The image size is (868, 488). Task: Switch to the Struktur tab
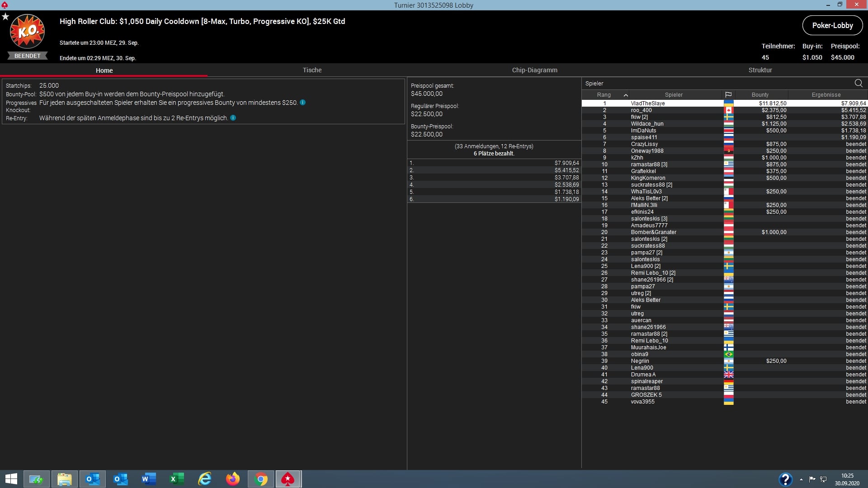point(760,70)
